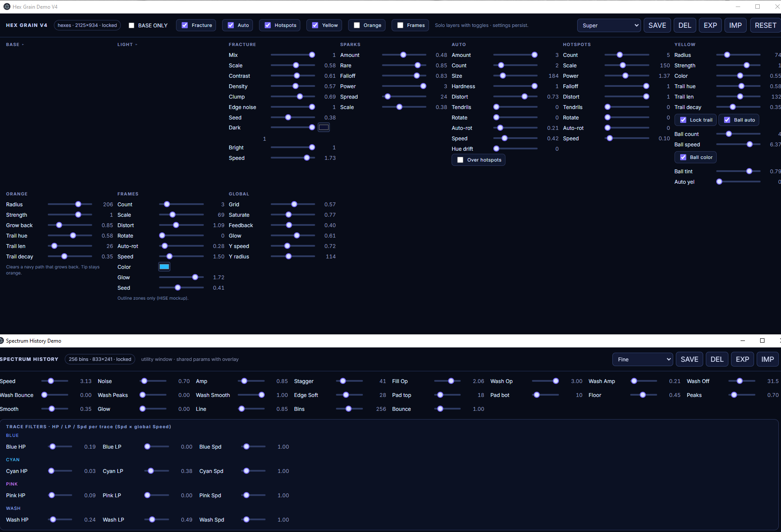Uncheck the Ball color option

point(683,157)
